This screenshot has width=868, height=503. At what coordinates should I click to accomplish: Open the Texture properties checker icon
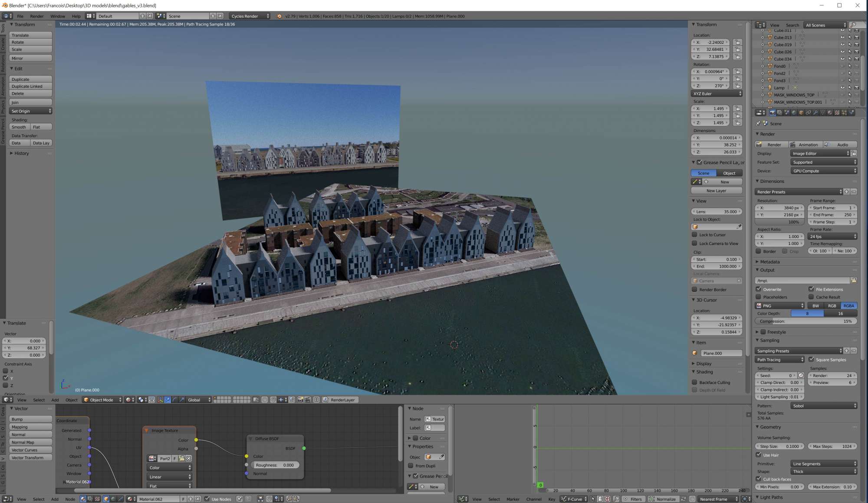[x=837, y=113]
